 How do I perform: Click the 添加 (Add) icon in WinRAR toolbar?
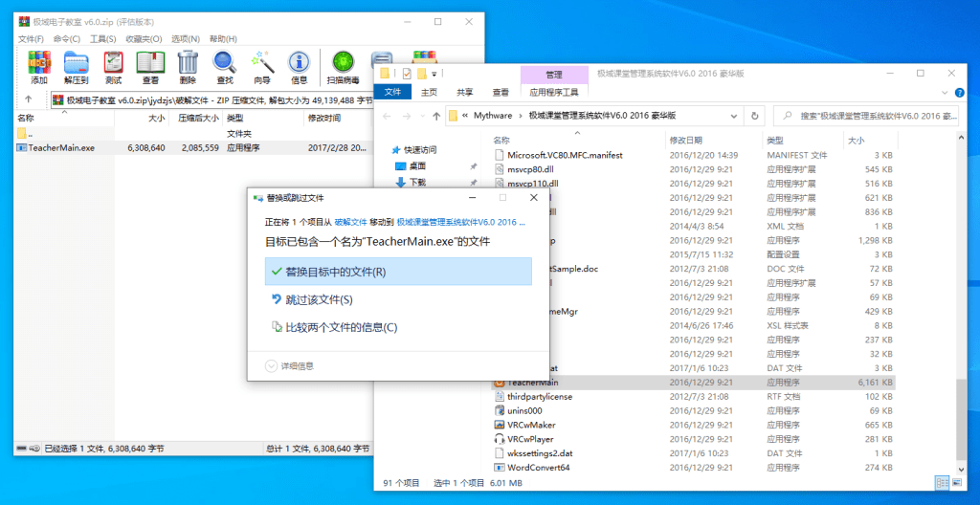tap(38, 68)
